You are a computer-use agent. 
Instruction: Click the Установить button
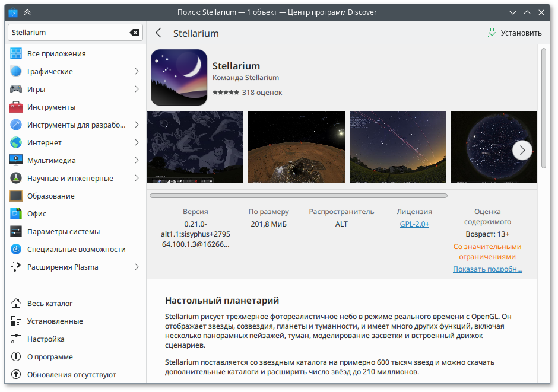click(515, 33)
